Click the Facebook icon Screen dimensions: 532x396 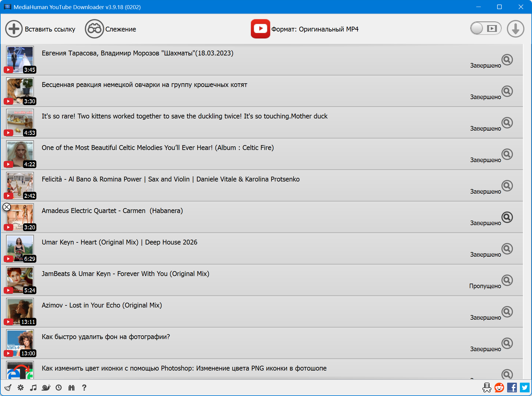pos(512,388)
